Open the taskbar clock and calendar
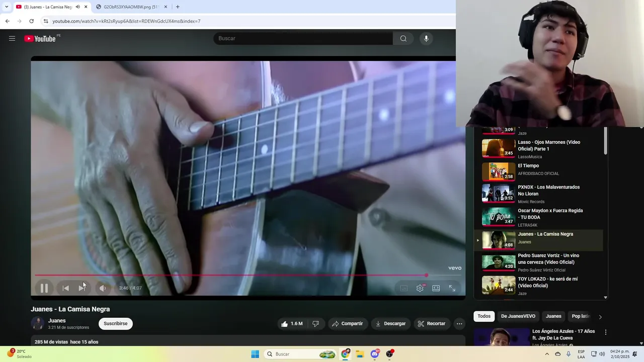This screenshot has width=644, height=362. point(619,354)
